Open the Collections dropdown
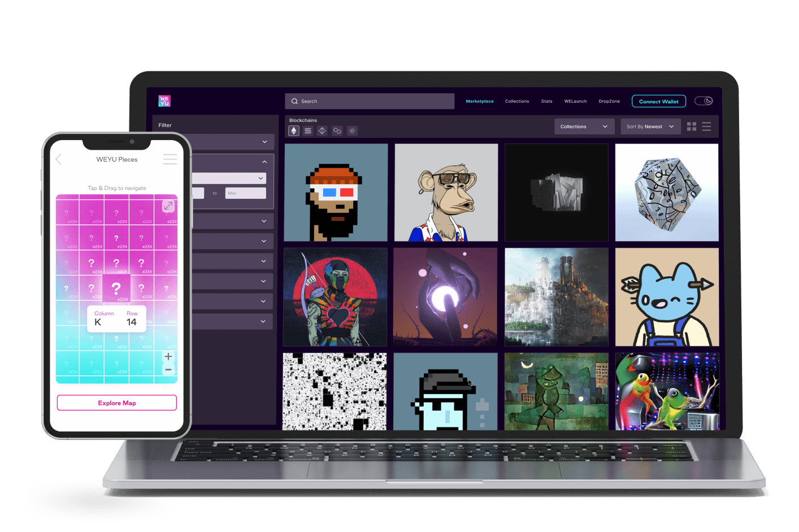The height and width of the screenshot is (532, 799). point(584,127)
